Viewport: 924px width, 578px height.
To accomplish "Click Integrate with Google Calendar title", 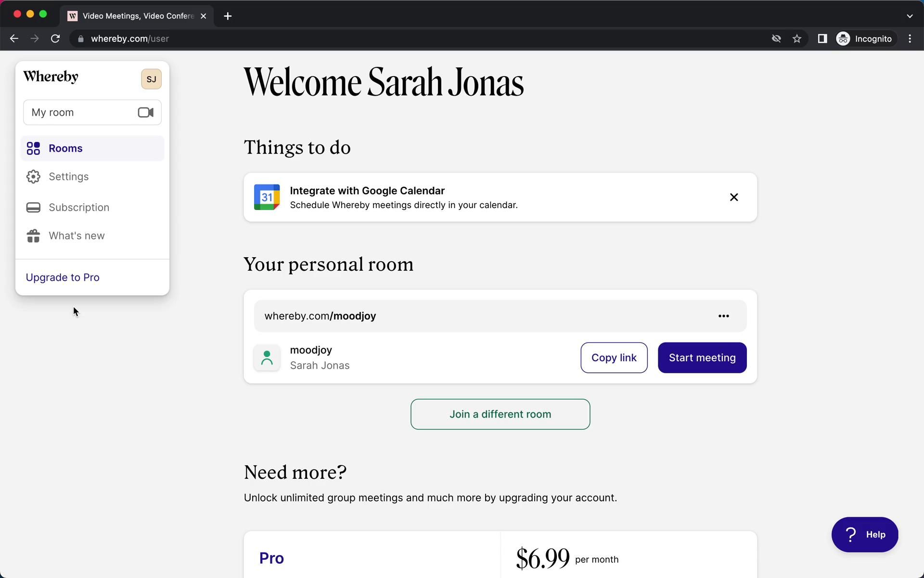I will coord(367,191).
